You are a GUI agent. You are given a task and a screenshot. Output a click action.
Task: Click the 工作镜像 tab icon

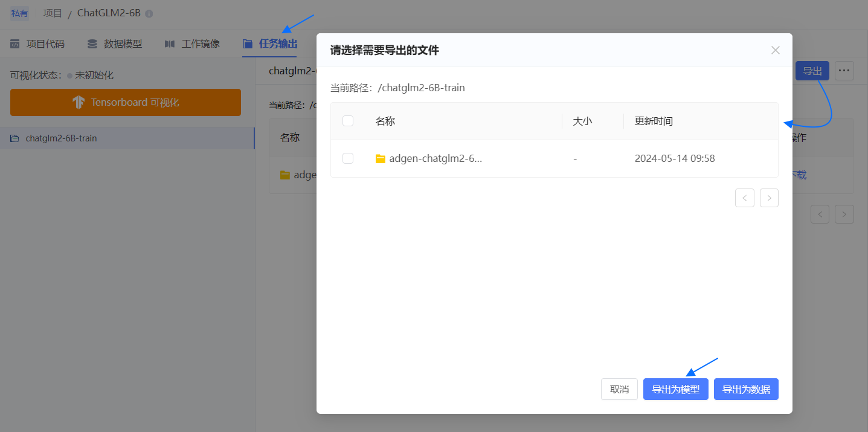tap(170, 44)
